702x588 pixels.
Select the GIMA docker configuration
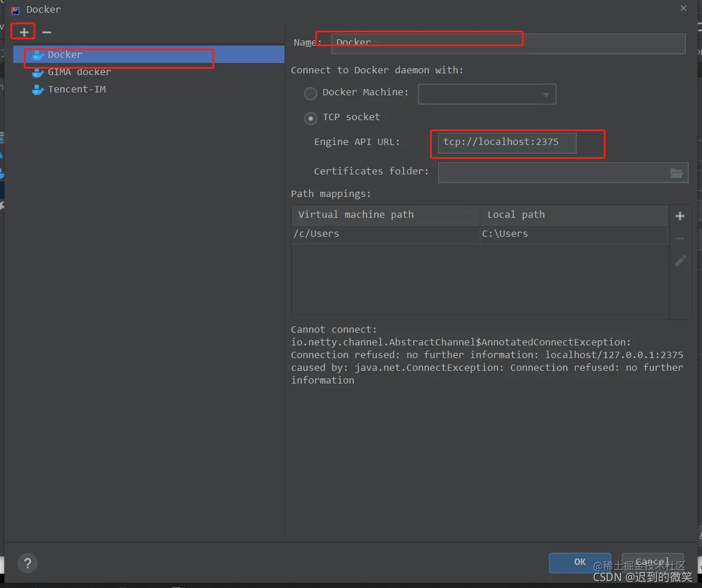(149, 72)
